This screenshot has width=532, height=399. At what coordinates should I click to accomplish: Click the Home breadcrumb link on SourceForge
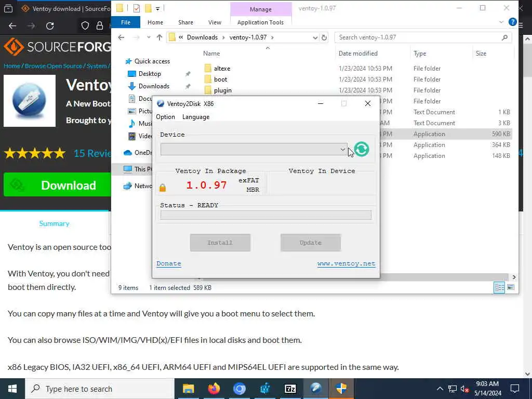pyautogui.click(x=11, y=66)
